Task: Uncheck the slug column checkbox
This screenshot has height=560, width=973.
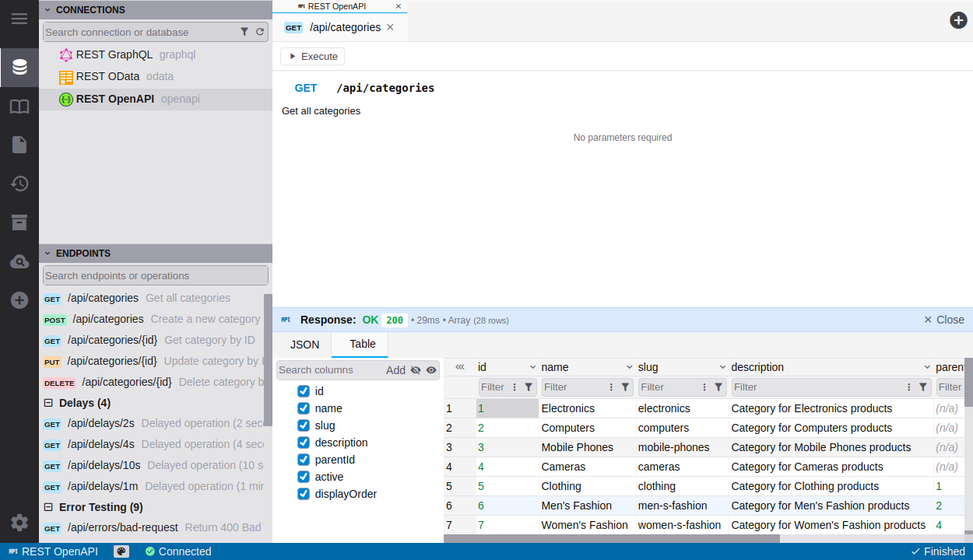Action: pos(303,425)
